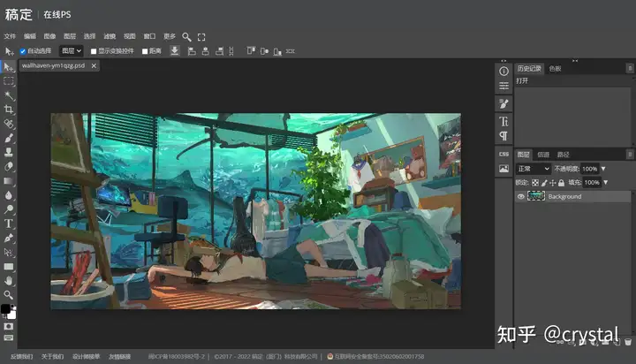Open the Info panel icon
This screenshot has height=364, width=636.
(x=503, y=72)
